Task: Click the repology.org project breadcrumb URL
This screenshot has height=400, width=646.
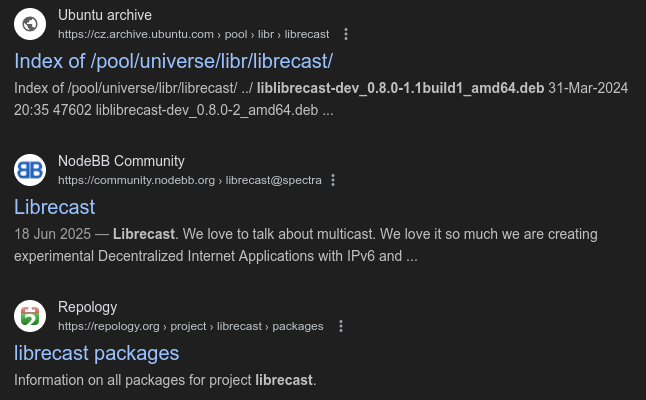Action: tap(191, 326)
